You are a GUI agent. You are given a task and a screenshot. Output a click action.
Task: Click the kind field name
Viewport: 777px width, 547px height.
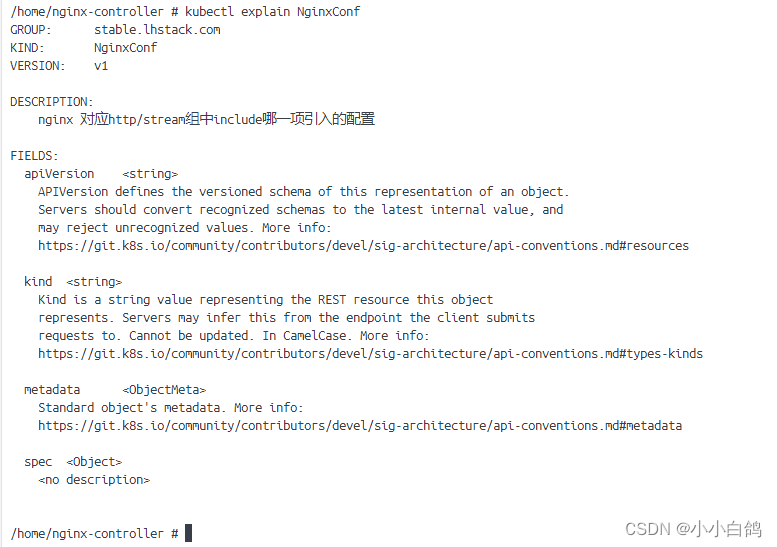[38, 281]
